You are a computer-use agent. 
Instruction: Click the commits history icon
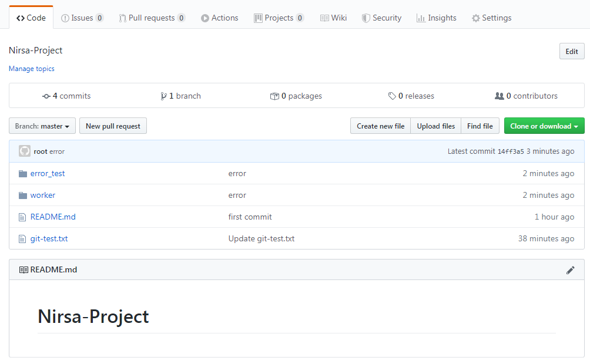(x=46, y=96)
